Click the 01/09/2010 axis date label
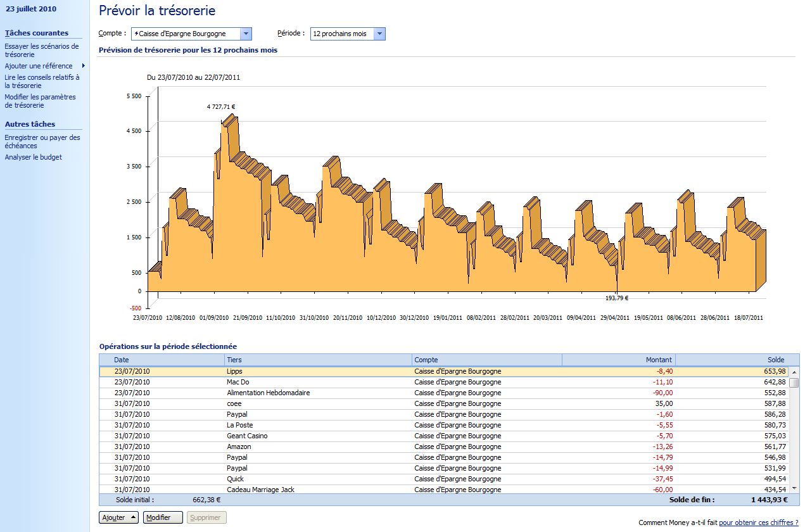 click(214, 318)
